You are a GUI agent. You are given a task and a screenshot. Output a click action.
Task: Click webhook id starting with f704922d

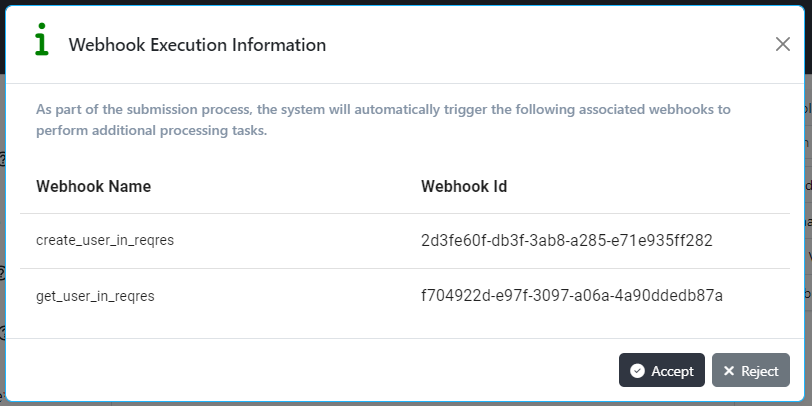(571, 296)
